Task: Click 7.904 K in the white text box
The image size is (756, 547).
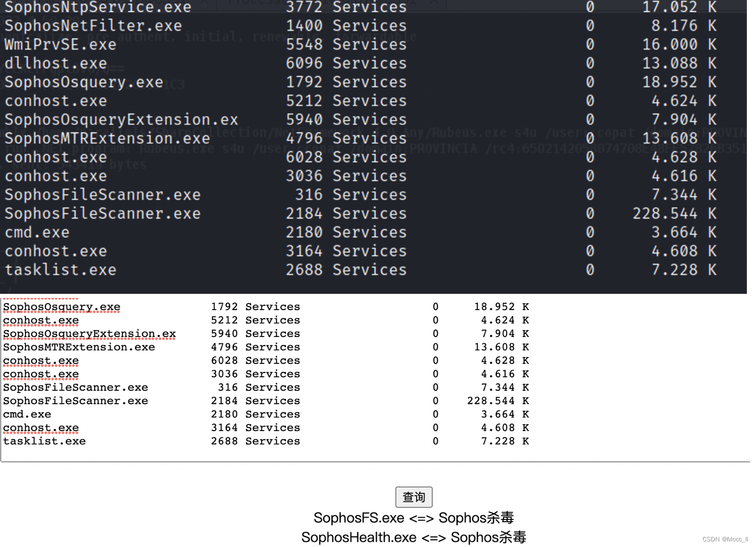Action: pyautogui.click(x=505, y=334)
